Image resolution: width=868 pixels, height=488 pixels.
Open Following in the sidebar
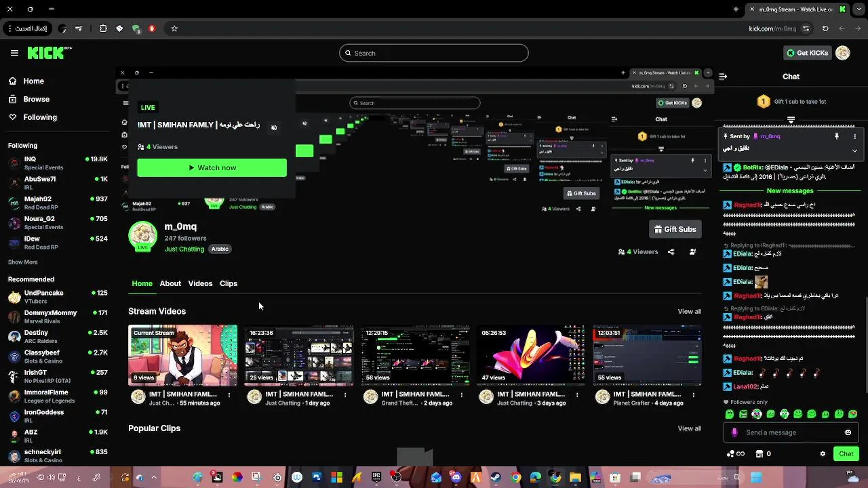click(x=33, y=117)
